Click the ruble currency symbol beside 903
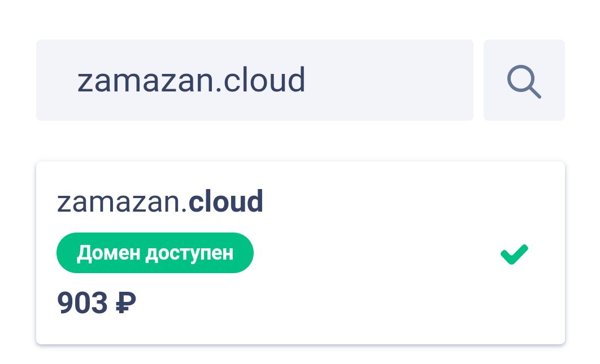600x364 pixels. [126, 303]
